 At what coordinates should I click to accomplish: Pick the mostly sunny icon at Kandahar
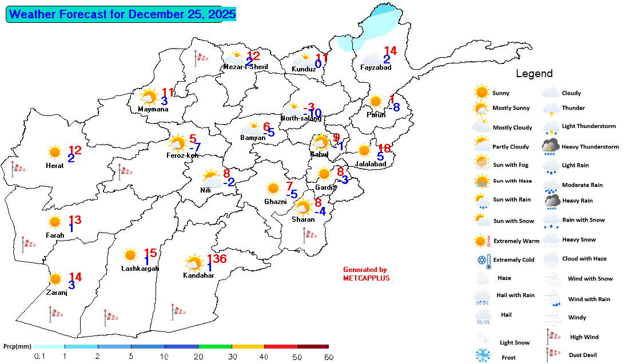(x=194, y=264)
